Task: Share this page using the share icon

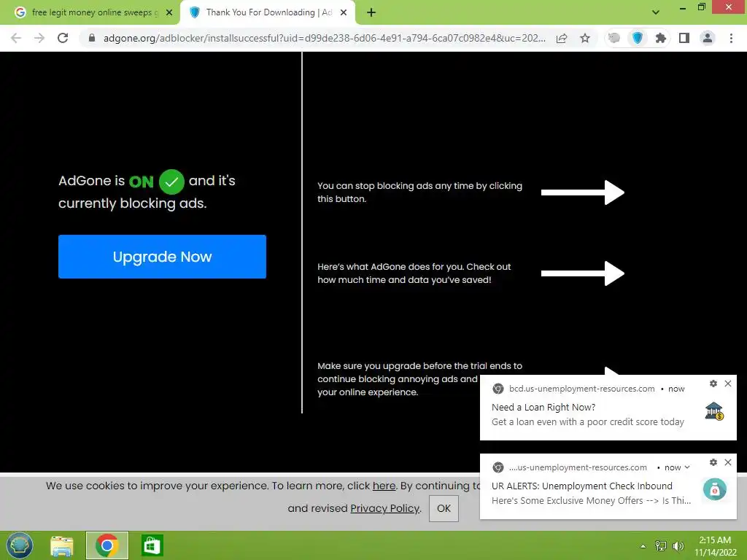Action: coord(562,38)
